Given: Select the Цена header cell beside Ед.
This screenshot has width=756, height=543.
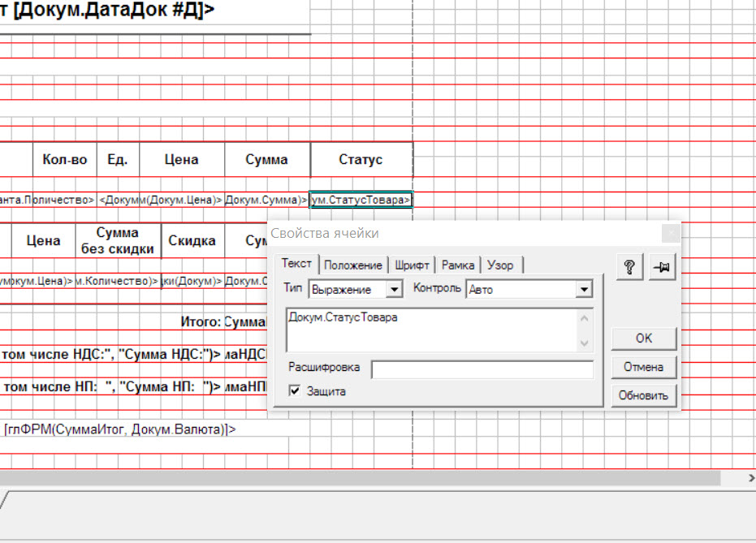Looking at the screenshot, I should (x=182, y=159).
